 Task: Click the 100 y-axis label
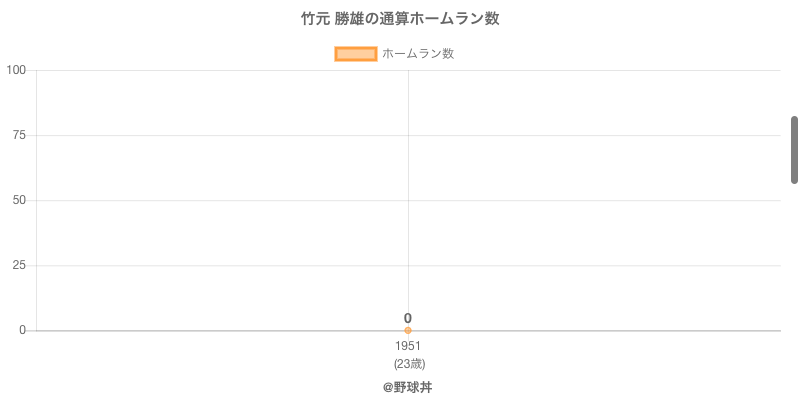(16, 70)
